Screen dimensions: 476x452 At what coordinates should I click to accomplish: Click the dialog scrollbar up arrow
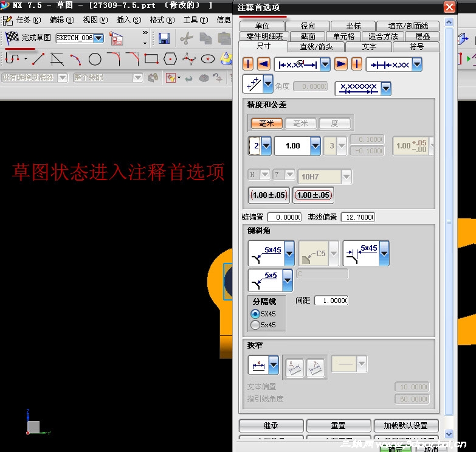pos(449,22)
